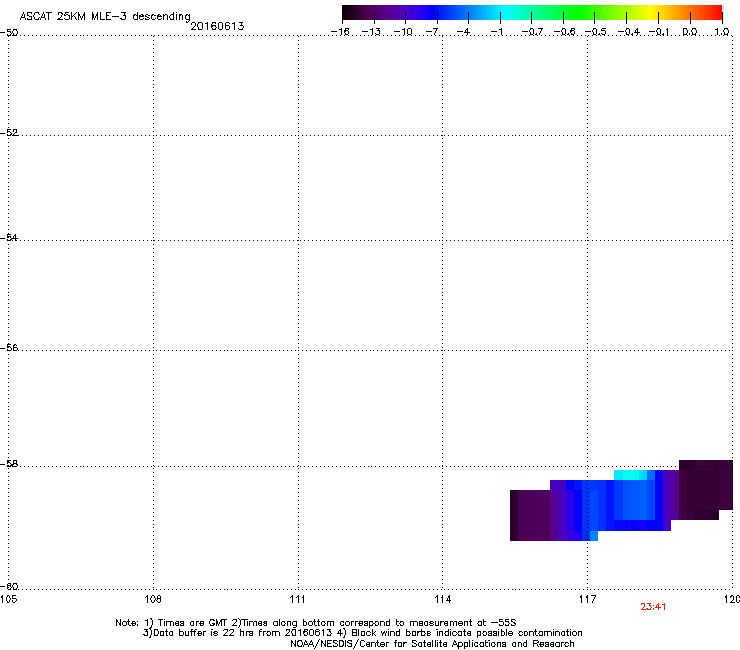Image resolution: width=740 pixels, height=650 pixels.
Task: Click the red swath time 23:41
Action: pos(653,607)
